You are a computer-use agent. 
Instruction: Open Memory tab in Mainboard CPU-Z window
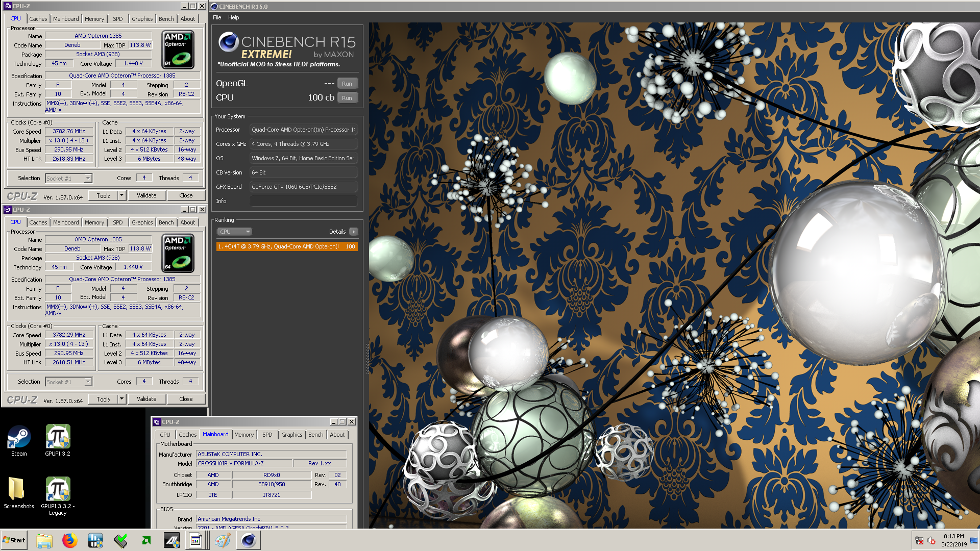pyautogui.click(x=244, y=435)
